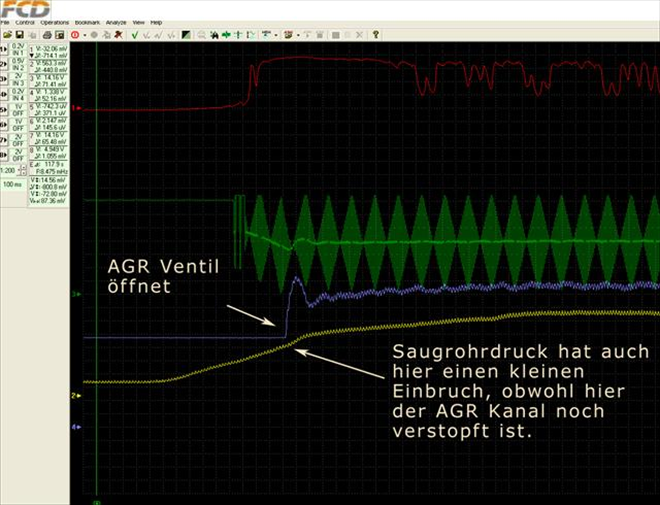The height and width of the screenshot is (505, 660).
Task: Click the save floppy disk icon
Action: (18, 34)
